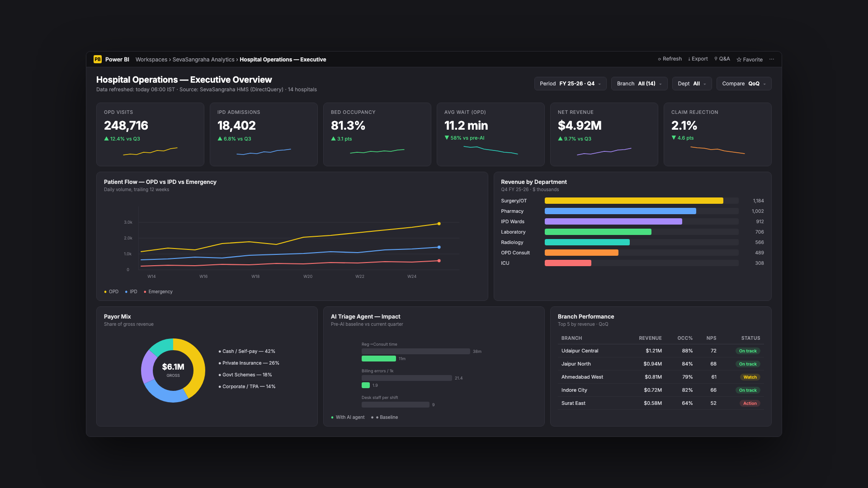Click Claim Rejection down-arrow trend indicator
This screenshot has height=488, width=868.
(674, 138)
